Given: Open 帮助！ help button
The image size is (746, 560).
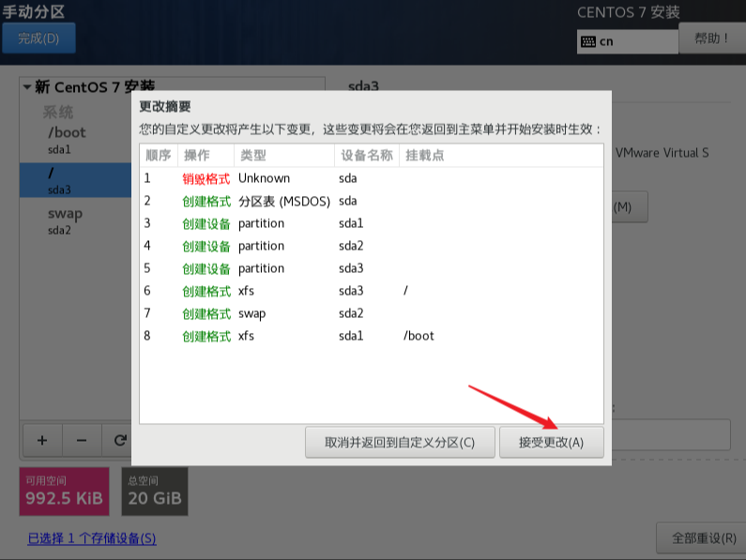Looking at the screenshot, I should click(x=711, y=38).
